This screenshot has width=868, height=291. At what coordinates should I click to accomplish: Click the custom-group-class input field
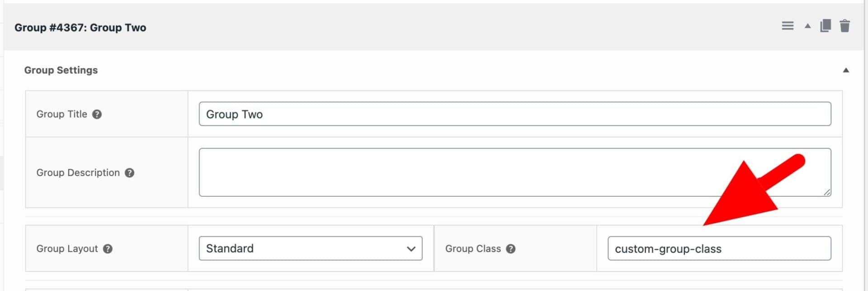pyautogui.click(x=719, y=248)
